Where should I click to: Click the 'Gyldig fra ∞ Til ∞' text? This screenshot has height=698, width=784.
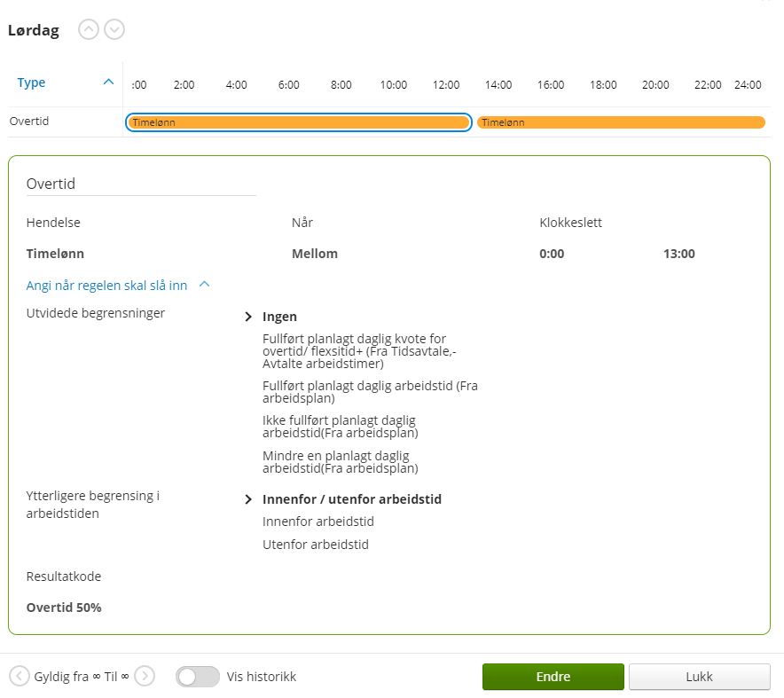[82, 677]
